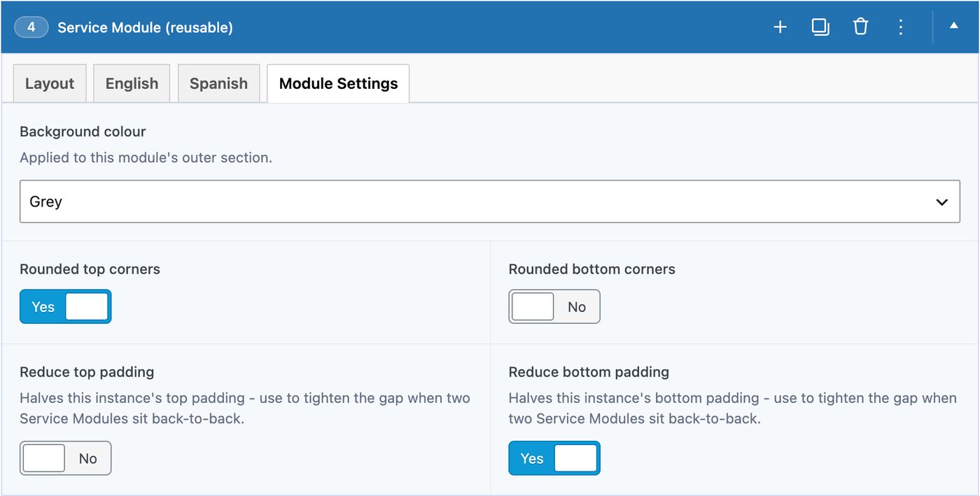This screenshot has width=980, height=496.
Task: Switch to the Layout tab
Action: 50,83
